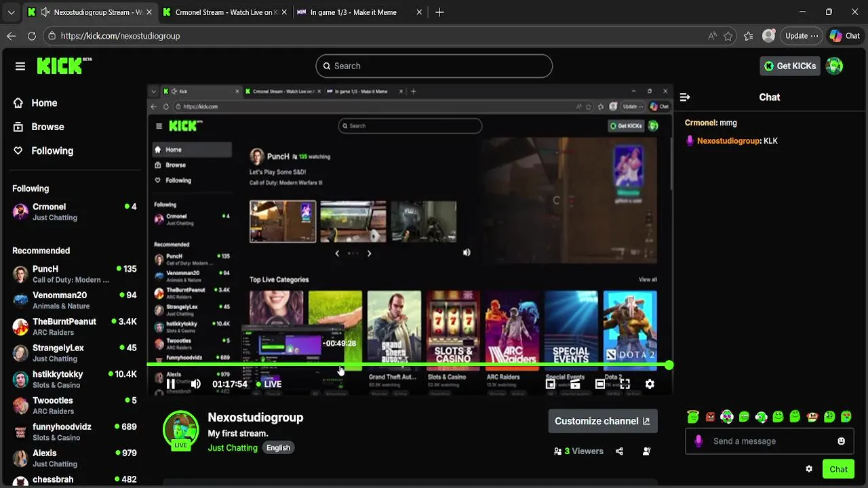Open the mini player picture-in-picture icon

click(x=551, y=384)
